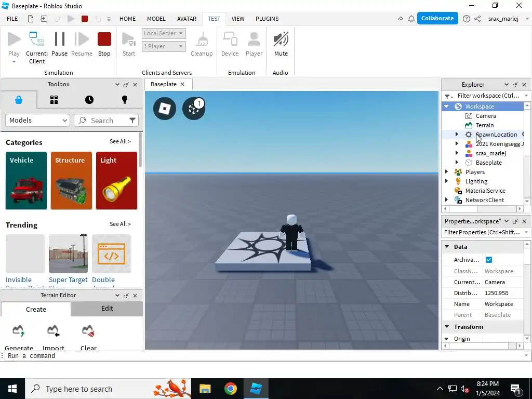The width and height of the screenshot is (532, 399).
Task: Switch to the HOME ribbon tab
Action: 128,19
